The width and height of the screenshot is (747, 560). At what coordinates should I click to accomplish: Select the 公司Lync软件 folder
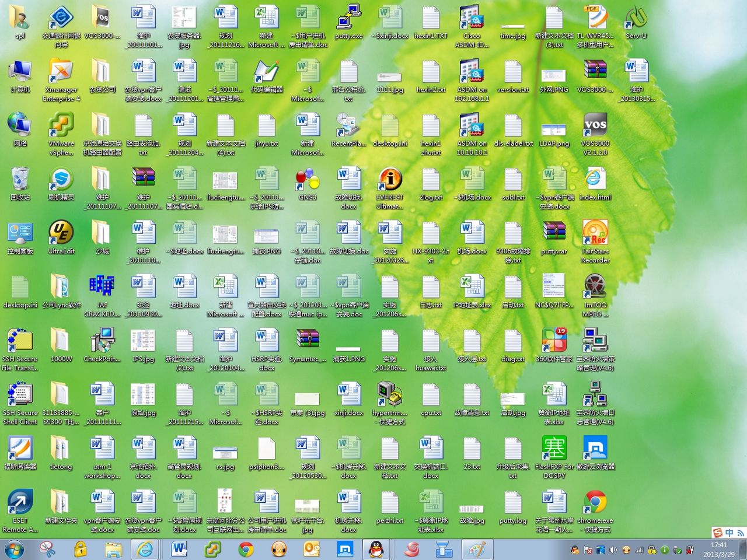click(x=61, y=292)
